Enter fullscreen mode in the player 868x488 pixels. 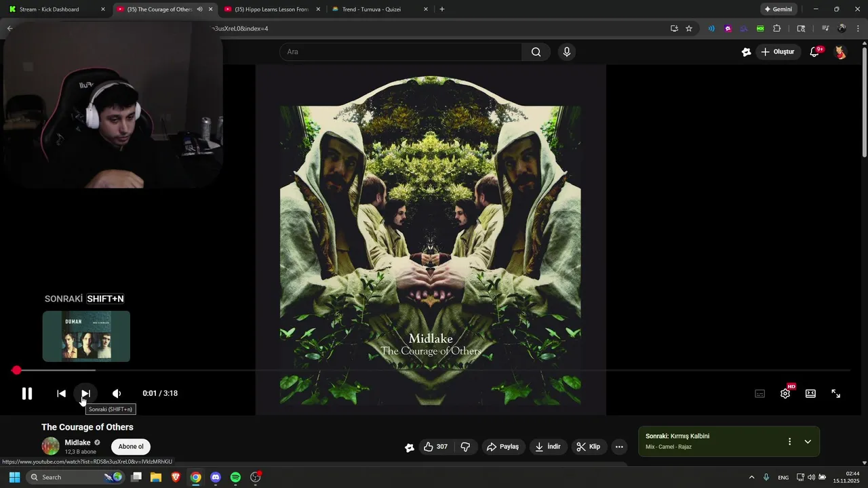tap(836, 393)
